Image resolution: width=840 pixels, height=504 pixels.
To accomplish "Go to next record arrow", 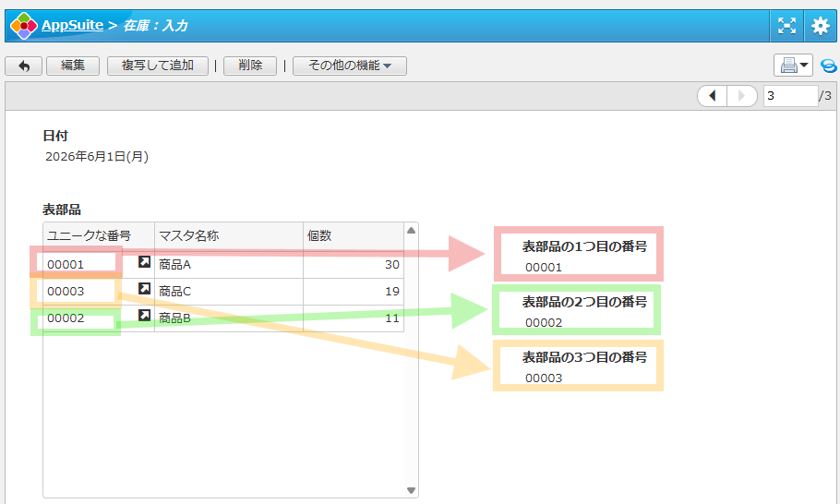I will click(742, 96).
